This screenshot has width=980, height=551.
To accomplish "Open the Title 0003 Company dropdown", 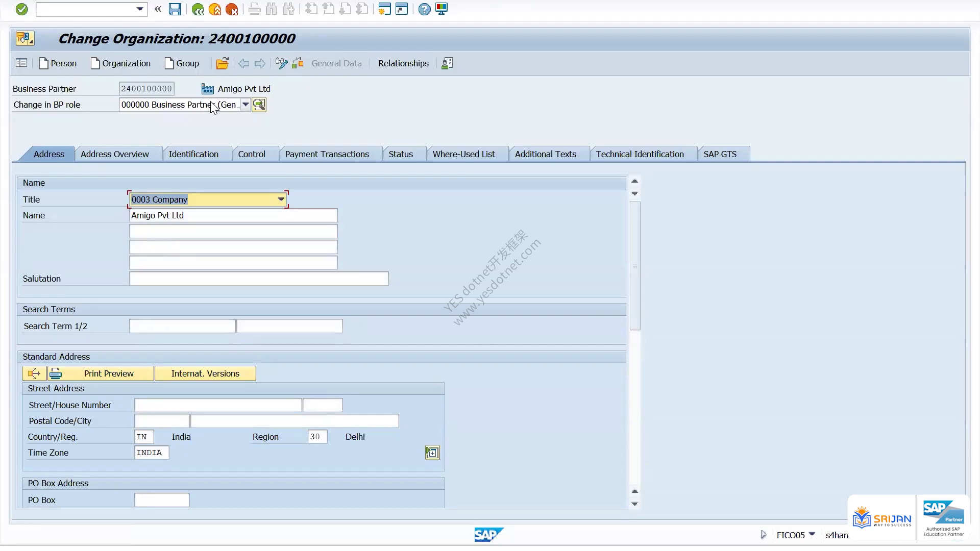I will 281,199.
